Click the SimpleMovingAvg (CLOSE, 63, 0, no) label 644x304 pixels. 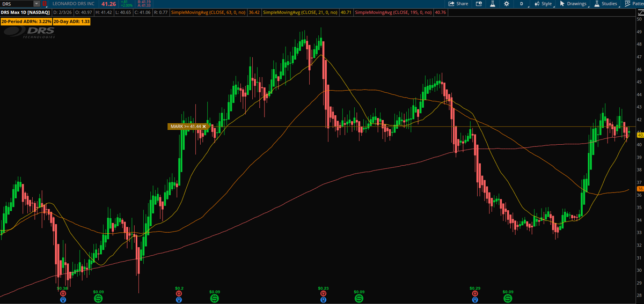(209, 12)
